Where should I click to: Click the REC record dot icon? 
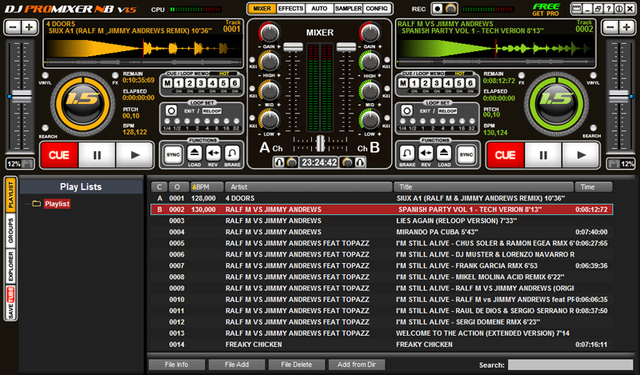[x=438, y=9]
